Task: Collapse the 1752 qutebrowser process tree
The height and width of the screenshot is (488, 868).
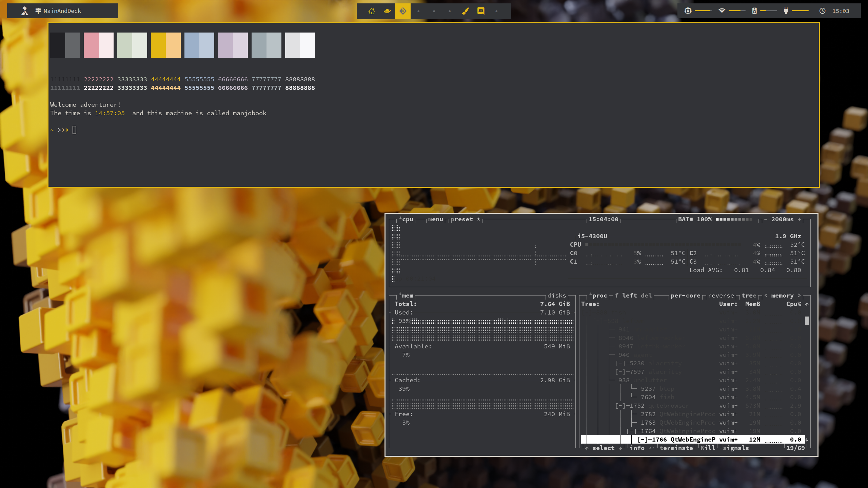Action: [x=620, y=406]
